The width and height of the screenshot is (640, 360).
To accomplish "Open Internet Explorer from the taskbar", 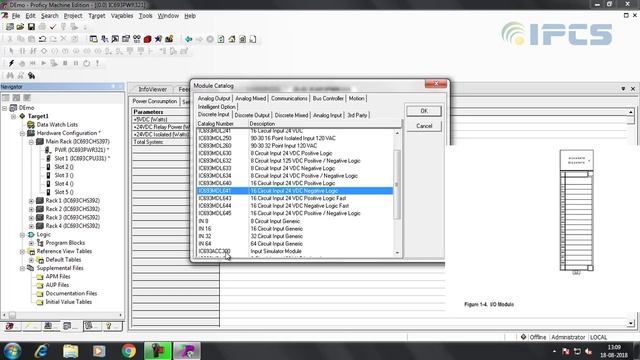I will [x=42, y=351].
